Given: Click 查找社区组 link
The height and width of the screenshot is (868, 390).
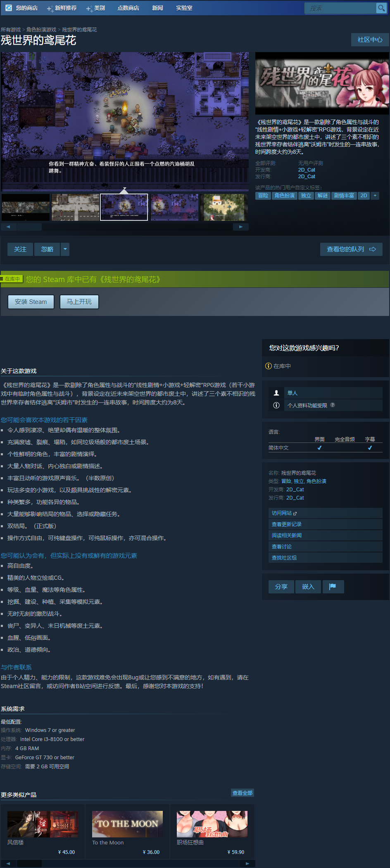Looking at the screenshot, I should coord(326,558).
